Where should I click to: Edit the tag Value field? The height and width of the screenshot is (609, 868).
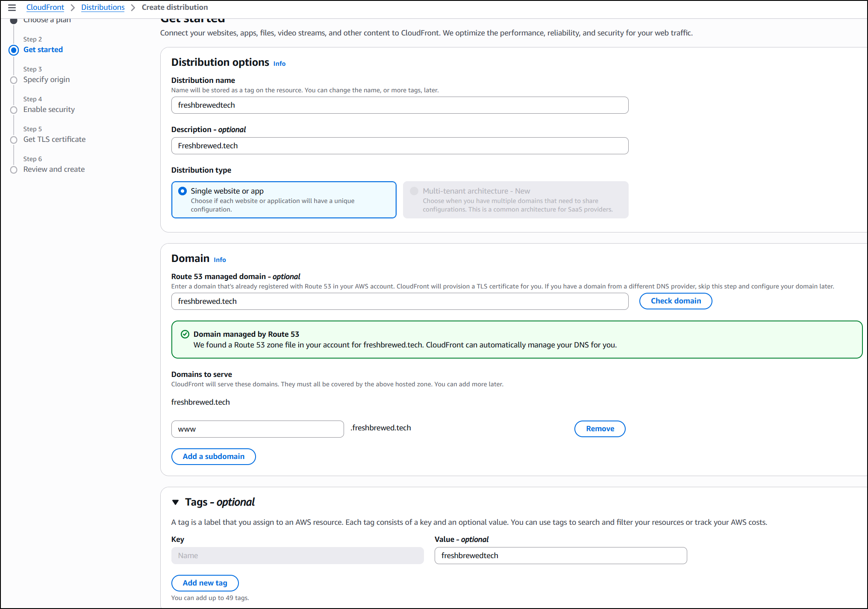(x=561, y=556)
